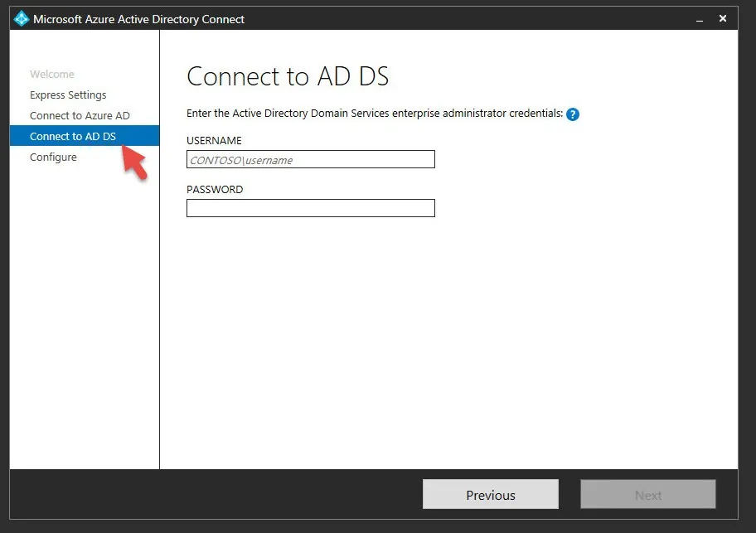Switch to Connect to Azure AD step

point(80,116)
